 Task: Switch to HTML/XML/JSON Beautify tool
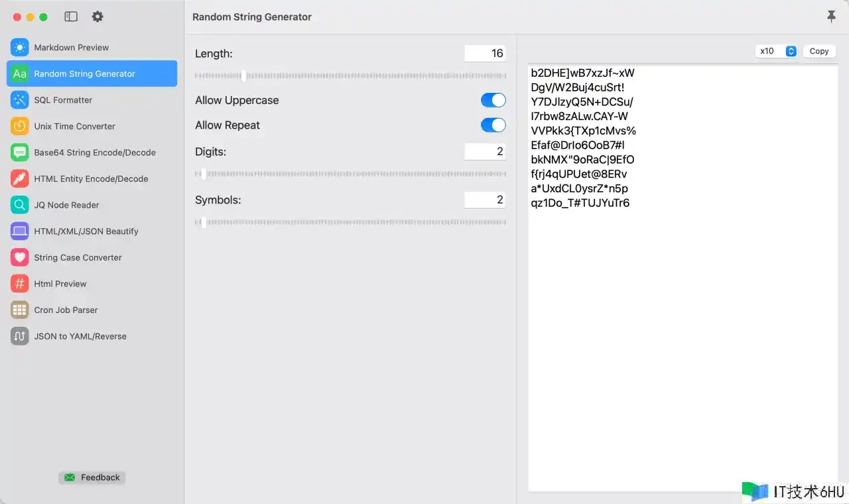coord(92,231)
